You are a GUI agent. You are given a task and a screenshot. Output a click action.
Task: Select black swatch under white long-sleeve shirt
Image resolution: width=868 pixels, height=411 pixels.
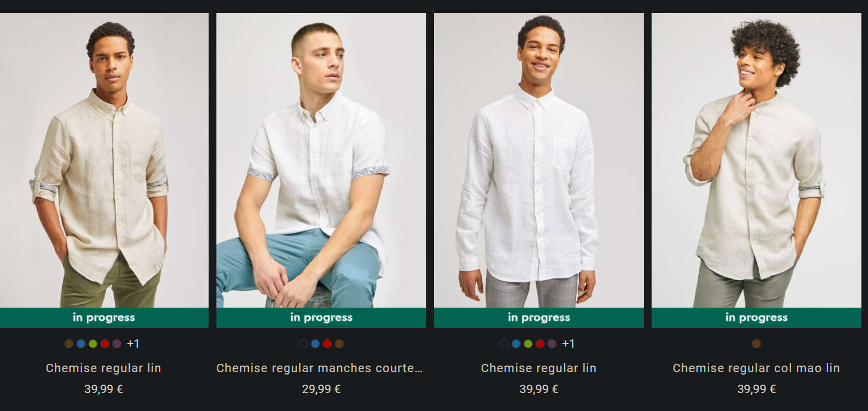(x=504, y=343)
